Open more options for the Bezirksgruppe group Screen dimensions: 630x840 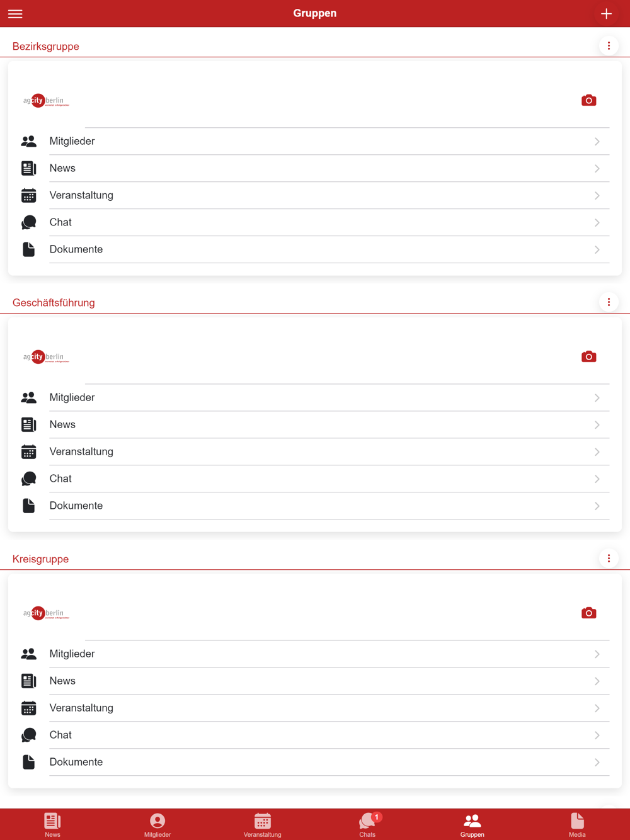tap(609, 46)
